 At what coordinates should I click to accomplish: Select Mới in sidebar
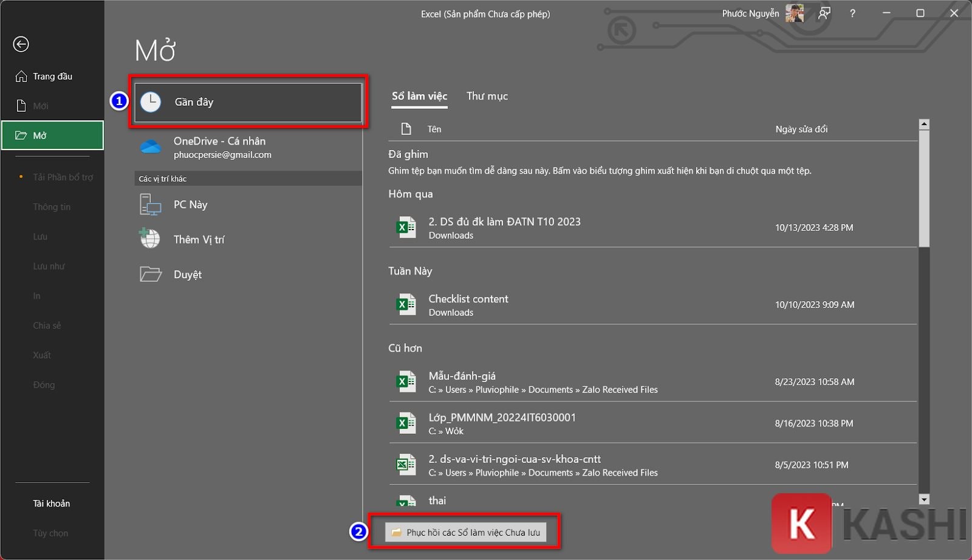[52, 106]
